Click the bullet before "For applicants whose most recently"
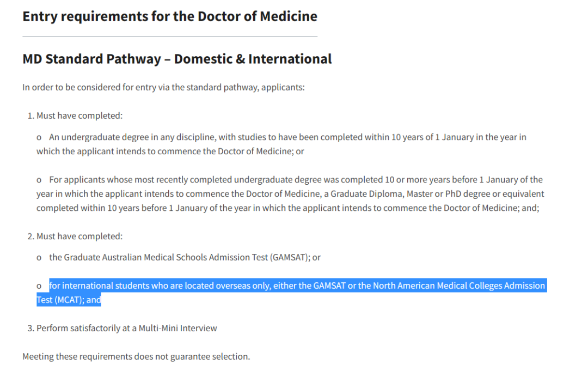 39,180
